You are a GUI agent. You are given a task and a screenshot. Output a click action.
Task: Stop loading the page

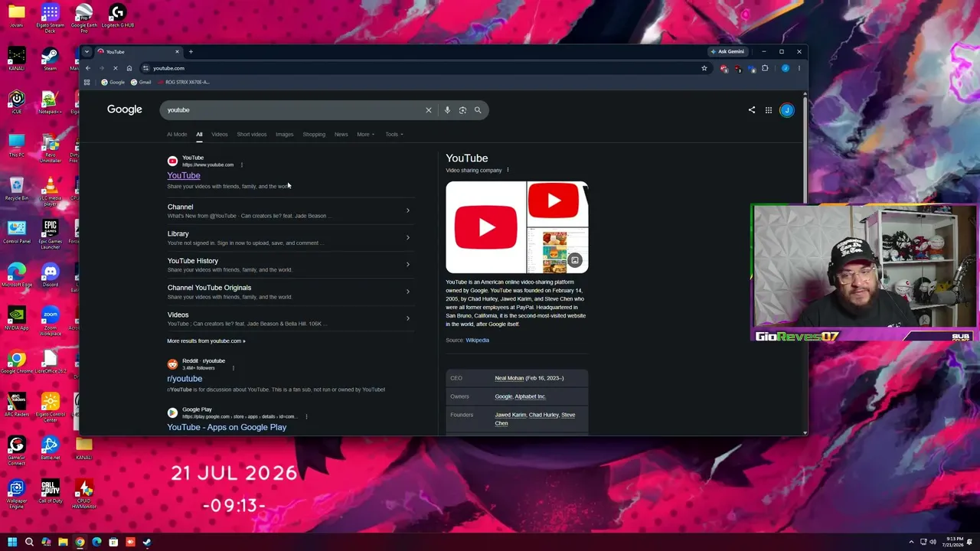point(116,68)
